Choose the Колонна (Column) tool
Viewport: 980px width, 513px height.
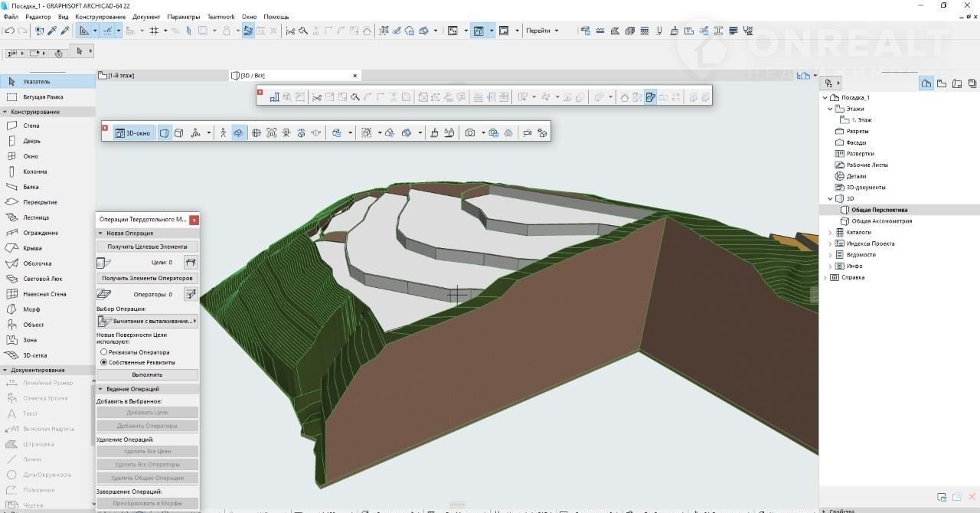34,172
